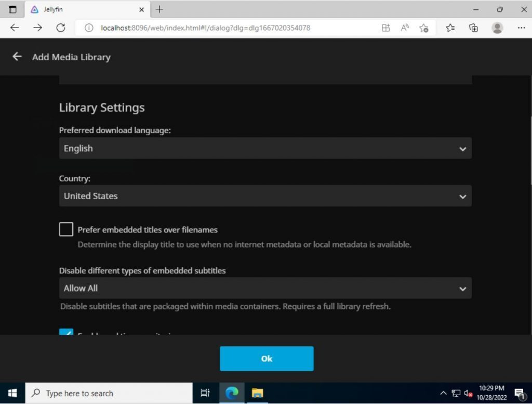The height and width of the screenshot is (404, 532).
Task: Click the split screen icon in Edge
Action: pos(385,28)
